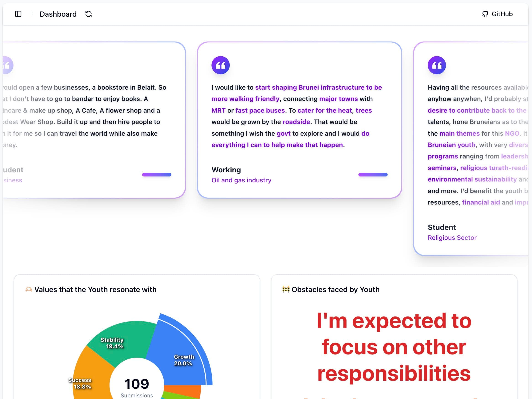Click the 109 Submissions chart center

click(137, 385)
